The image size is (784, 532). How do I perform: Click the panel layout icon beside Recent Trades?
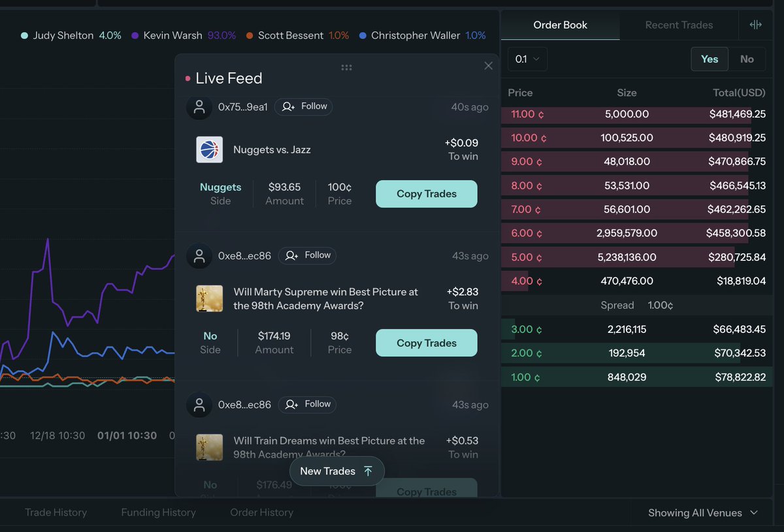pos(755,24)
